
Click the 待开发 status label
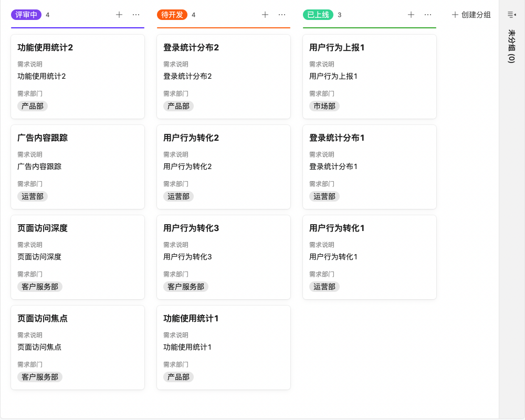click(x=172, y=15)
